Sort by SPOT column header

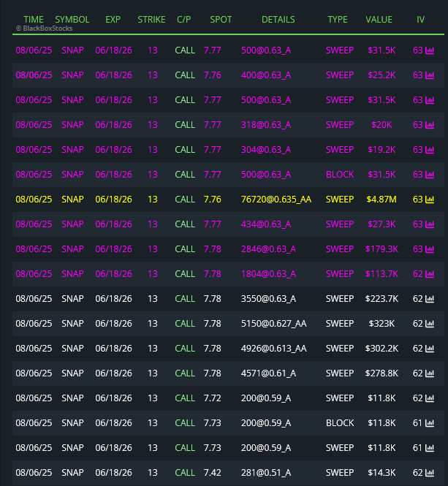click(221, 20)
